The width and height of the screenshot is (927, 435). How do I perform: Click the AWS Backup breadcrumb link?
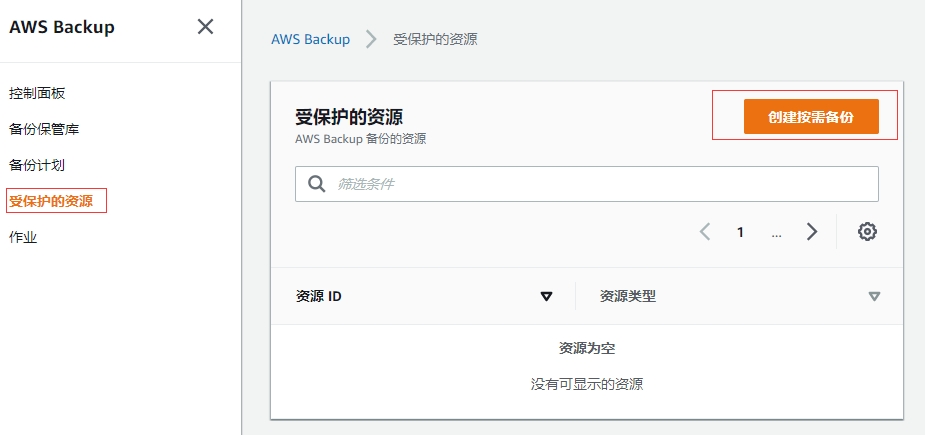311,39
